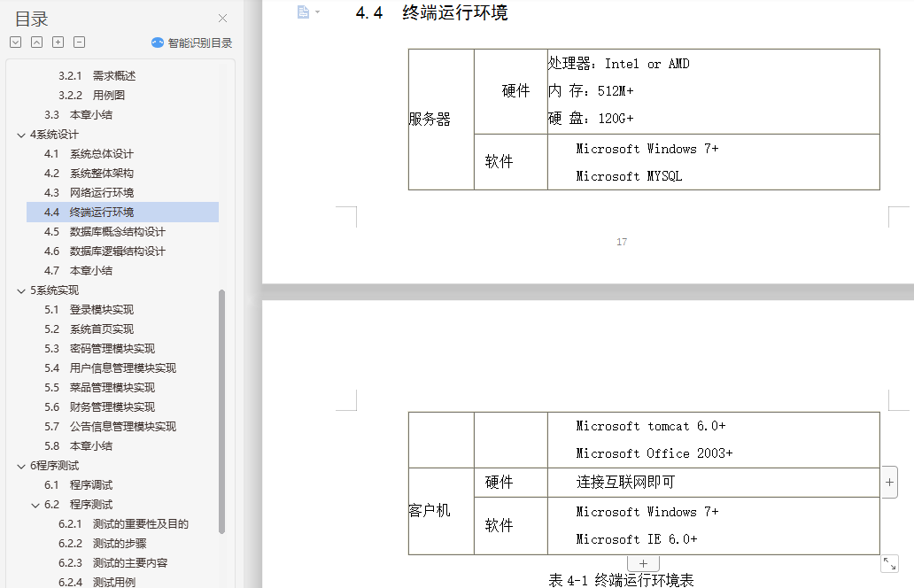Add table column with right-side plus button
914x588 pixels.
889,482
